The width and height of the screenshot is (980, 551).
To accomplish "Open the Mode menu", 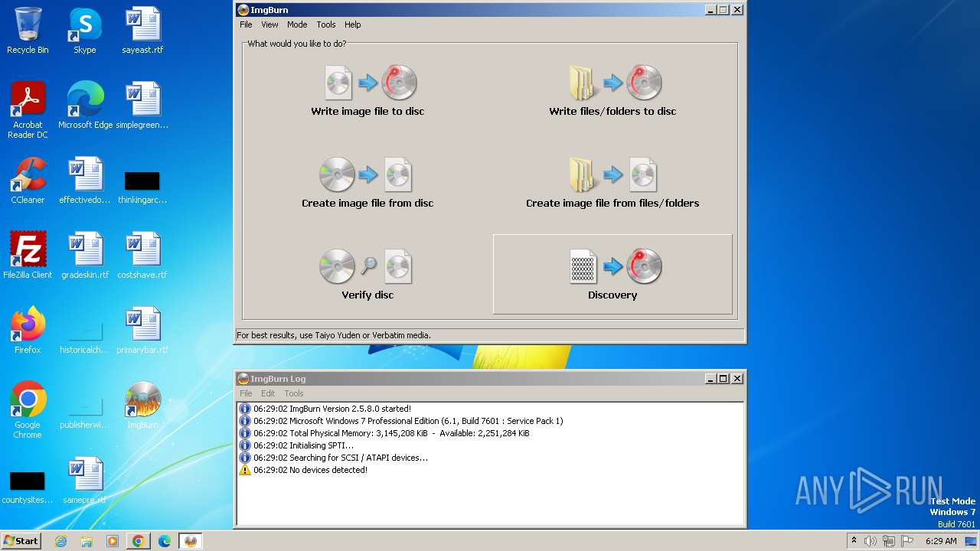I will tap(297, 24).
